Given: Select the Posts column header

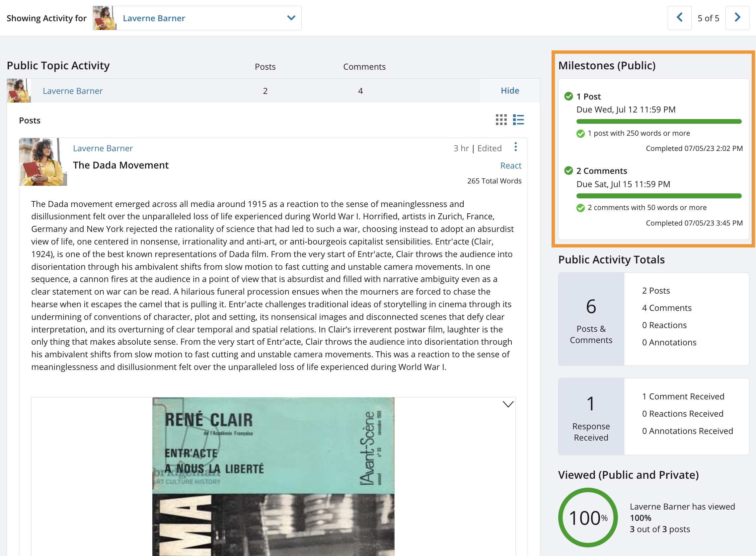Looking at the screenshot, I should pos(265,66).
